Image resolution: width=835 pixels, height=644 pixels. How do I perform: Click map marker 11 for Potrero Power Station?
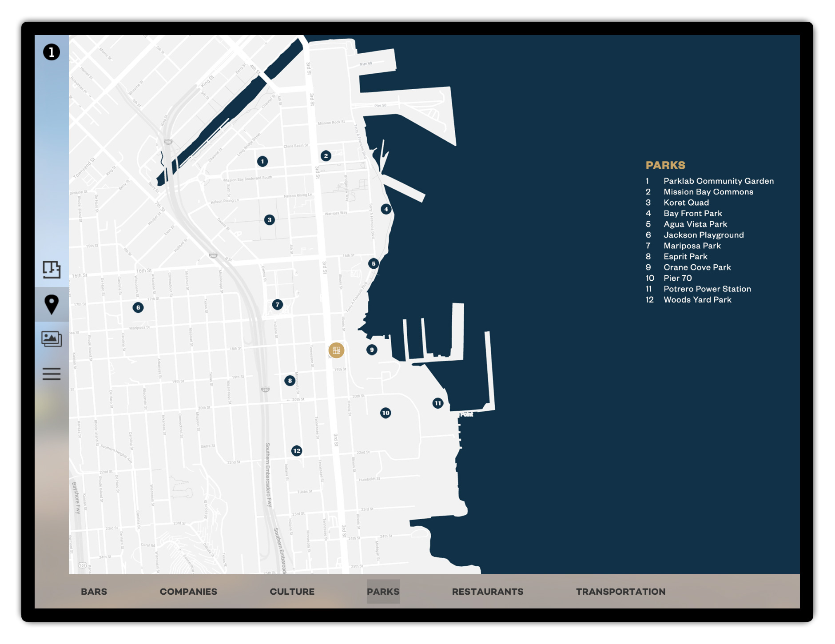click(438, 403)
